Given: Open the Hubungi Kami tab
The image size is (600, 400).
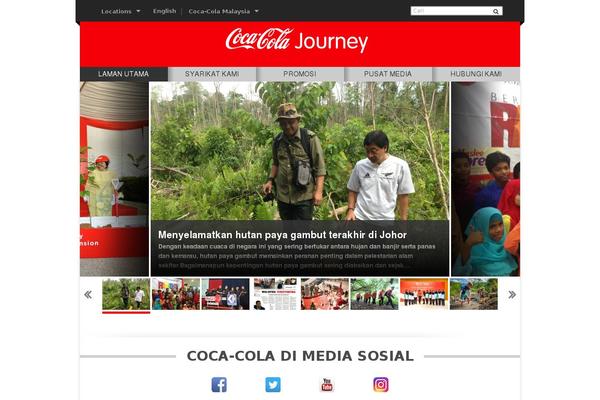Looking at the screenshot, I should click(x=476, y=74).
